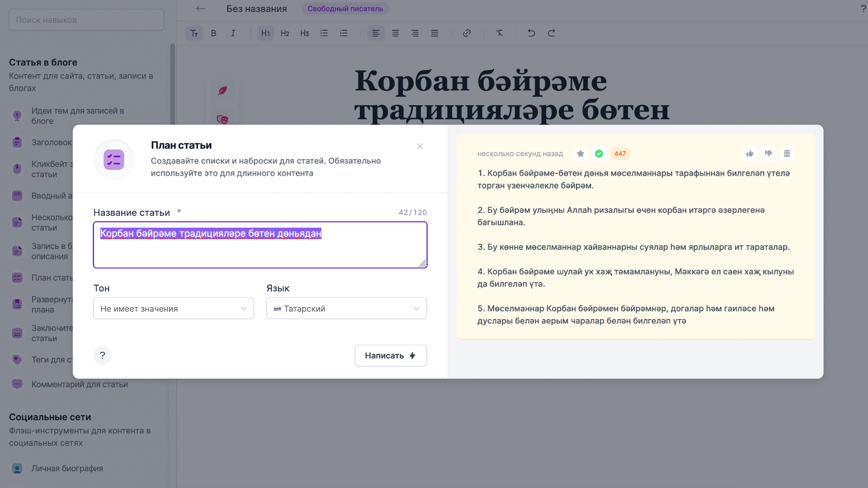Click the 447 character count badge
Image resolution: width=868 pixels, height=488 pixels.
point(620,154)
